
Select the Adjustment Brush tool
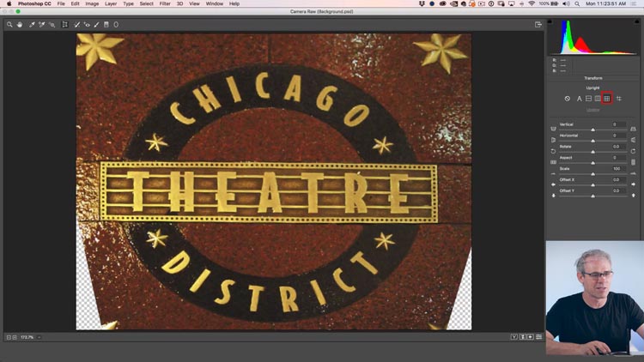point(96,25)
